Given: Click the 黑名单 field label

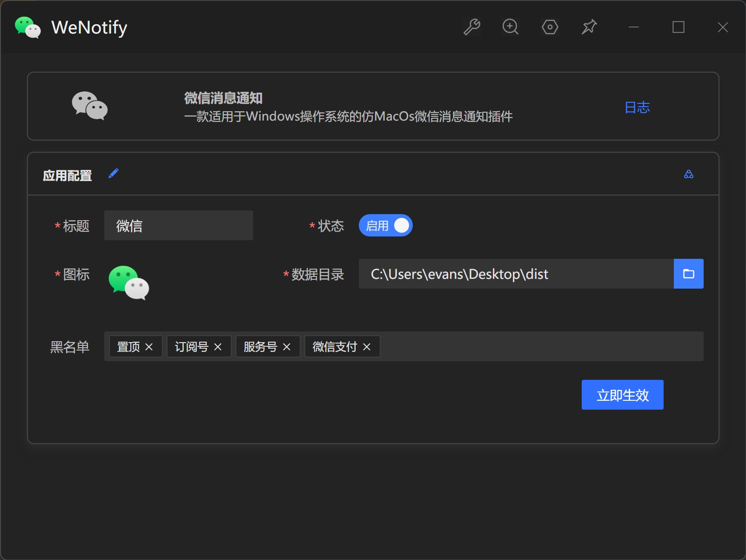Looking at the screenshot, I should [70, 347].
